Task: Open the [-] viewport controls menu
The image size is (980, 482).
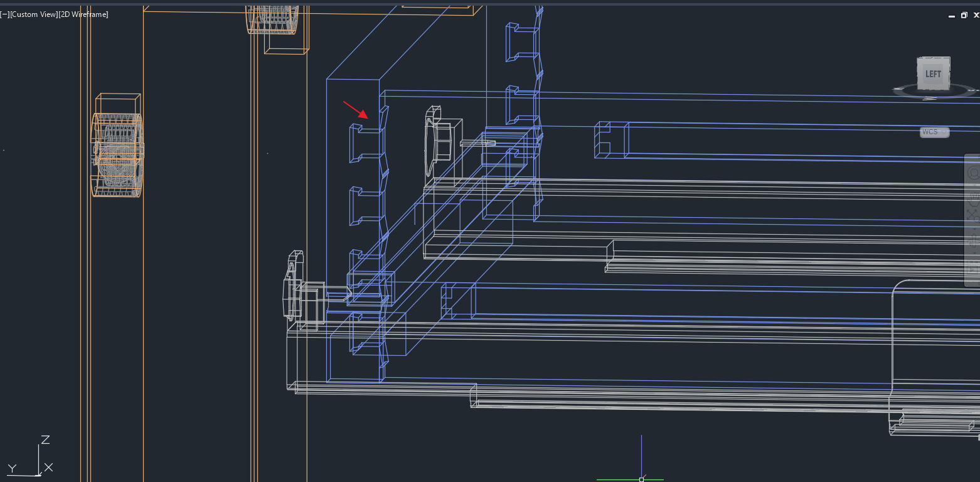Action: pyautogui.click(x=4, y=14)
